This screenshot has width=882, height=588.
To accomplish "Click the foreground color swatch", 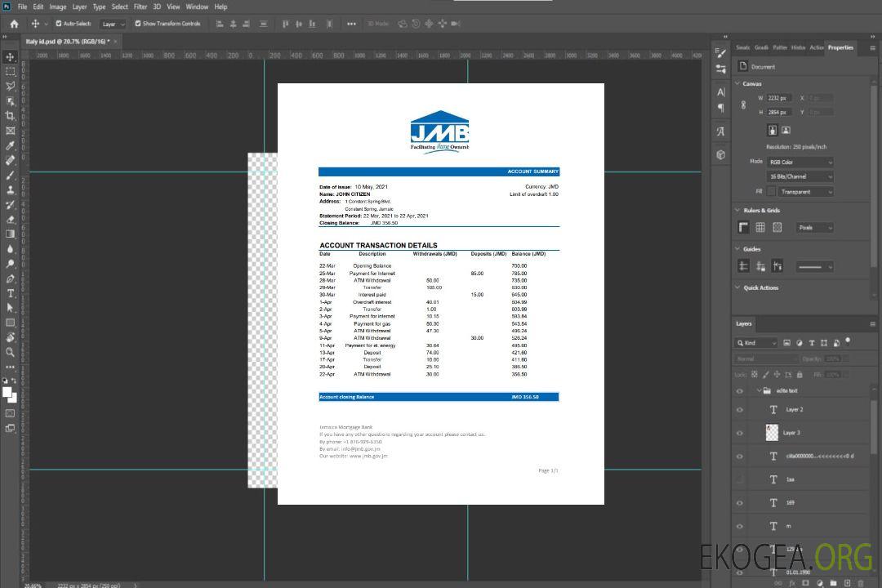I will pyautogui.click(x=7, y=393).
